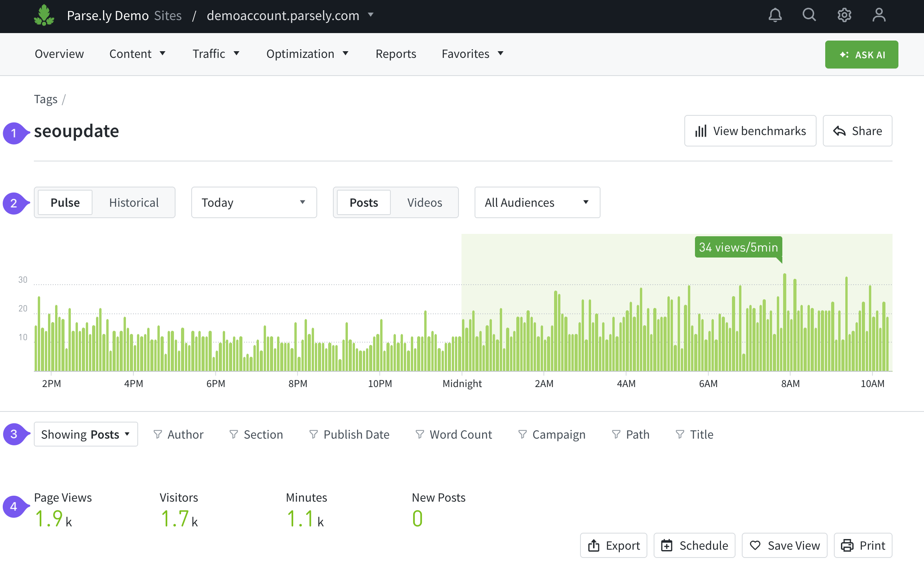The height and width of the screenshot is (567, 924).
Task: Click the Author filter funnel icon
Action: pyautogui.click(x=158, y=434)
